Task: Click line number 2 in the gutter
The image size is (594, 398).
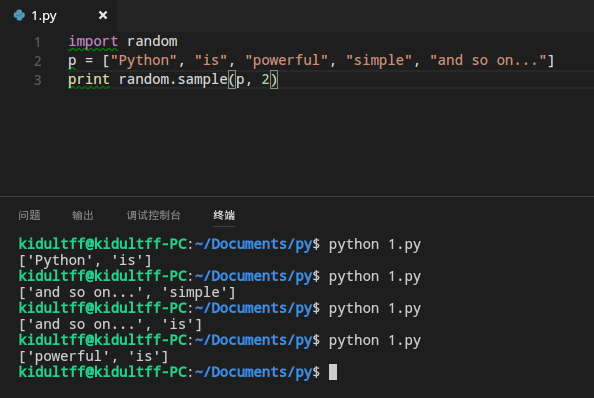Action: coord(37,61)
